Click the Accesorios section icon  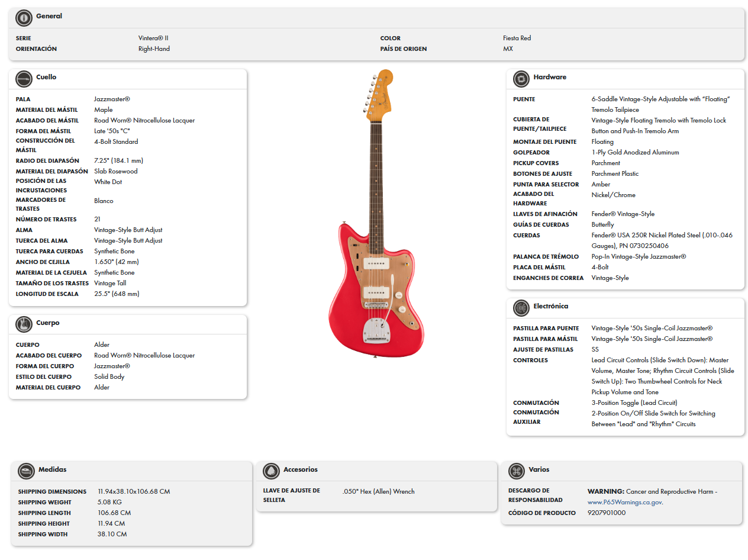click(271, 471)
